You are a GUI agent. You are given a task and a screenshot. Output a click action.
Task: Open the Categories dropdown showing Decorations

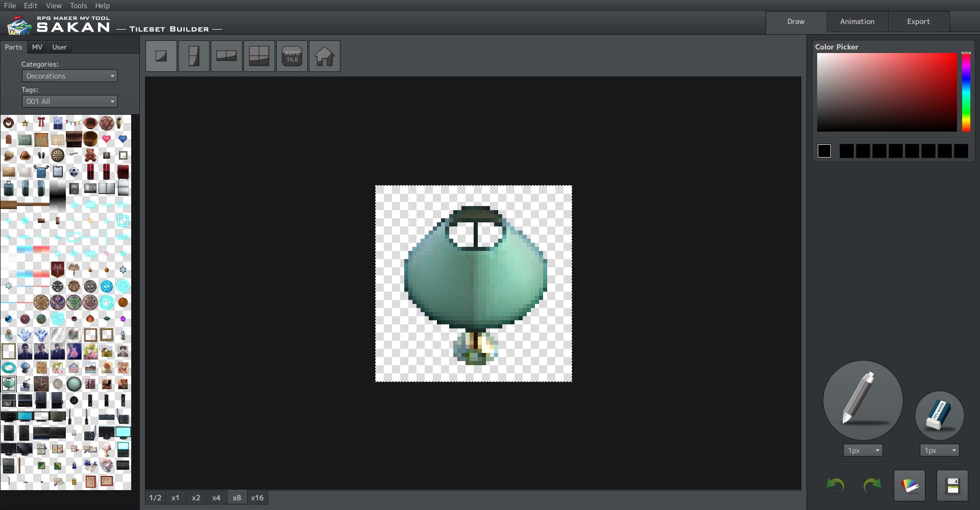(x=70, y=76)
